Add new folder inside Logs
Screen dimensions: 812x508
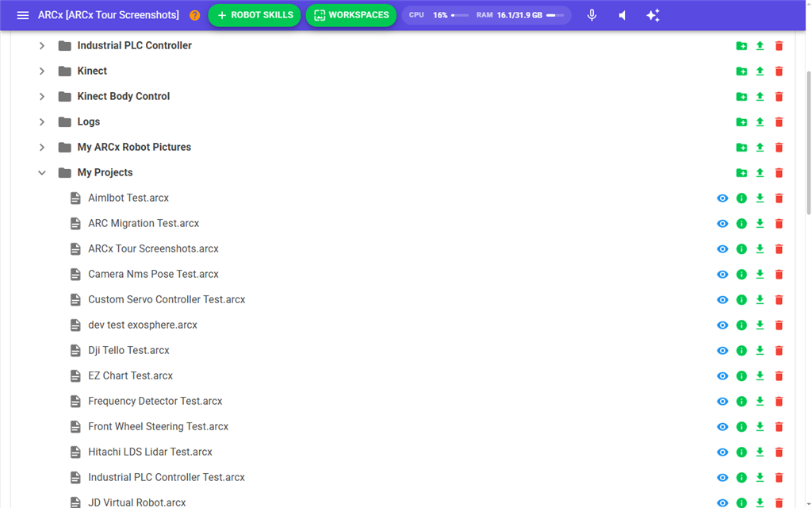pos(741,121)
